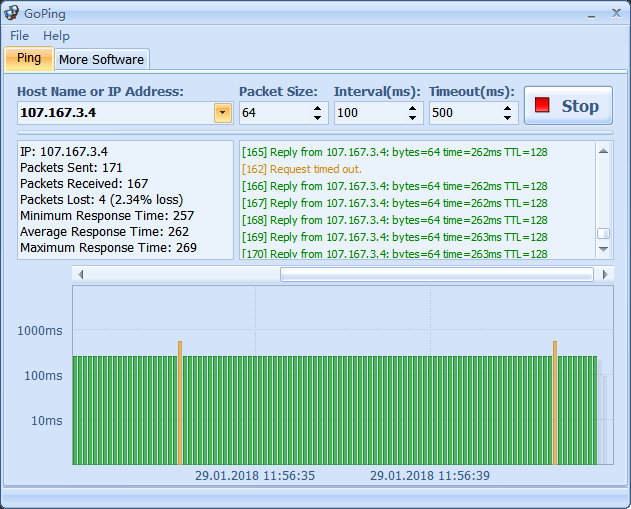
Task: Open the Help menu
Action: (56, 35)
